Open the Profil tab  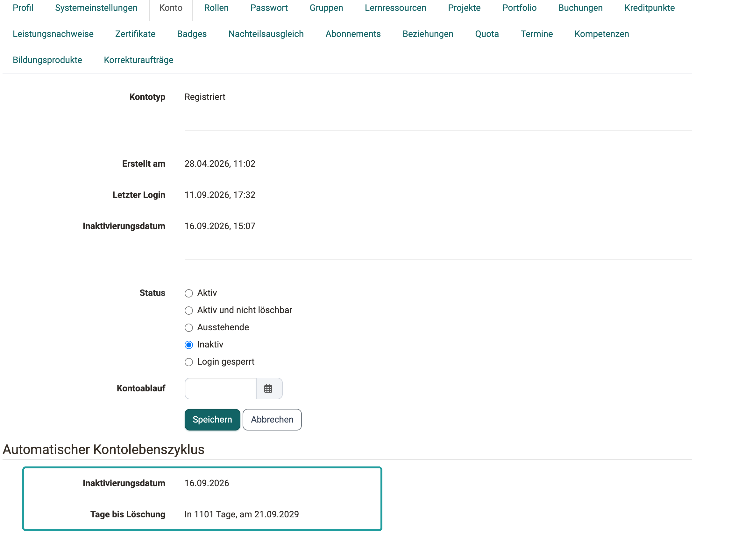click(23, 8)
